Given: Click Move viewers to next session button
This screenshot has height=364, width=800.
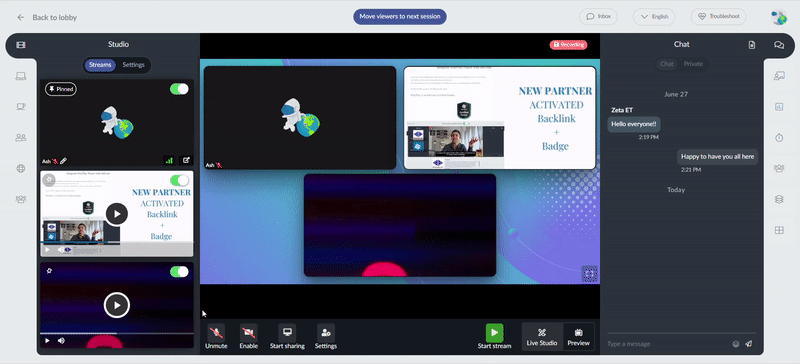Looking at the screenshot, I should tap(399, 16).
